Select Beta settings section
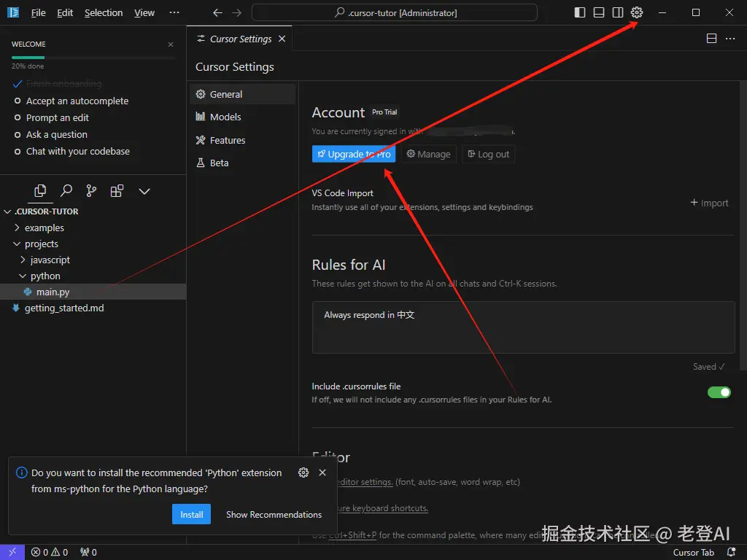 [x=242, y=163]
